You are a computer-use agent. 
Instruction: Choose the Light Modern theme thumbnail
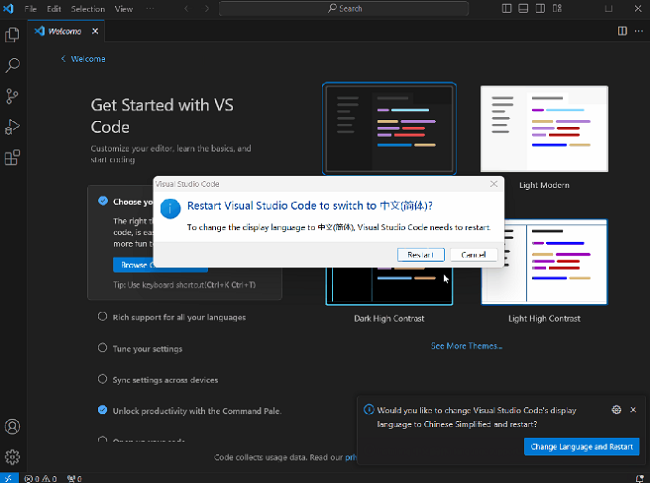pos(544,129)
